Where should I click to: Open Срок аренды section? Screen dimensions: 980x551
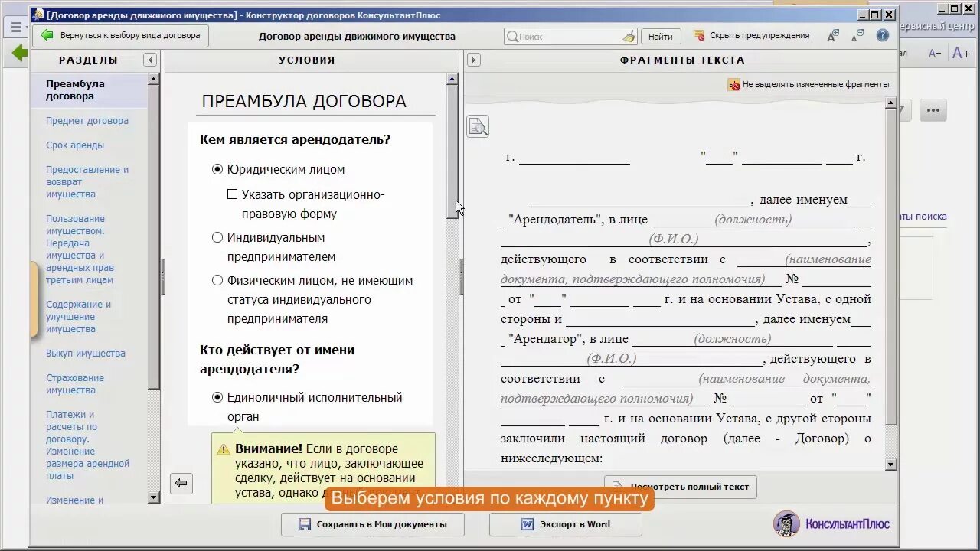[75, 145]
